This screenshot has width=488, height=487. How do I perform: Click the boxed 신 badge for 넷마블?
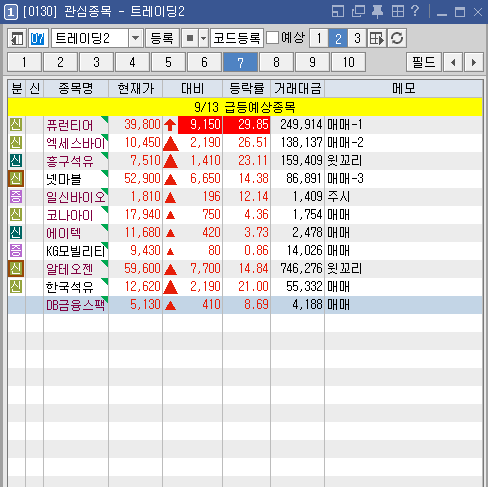[x=16, y=179]
